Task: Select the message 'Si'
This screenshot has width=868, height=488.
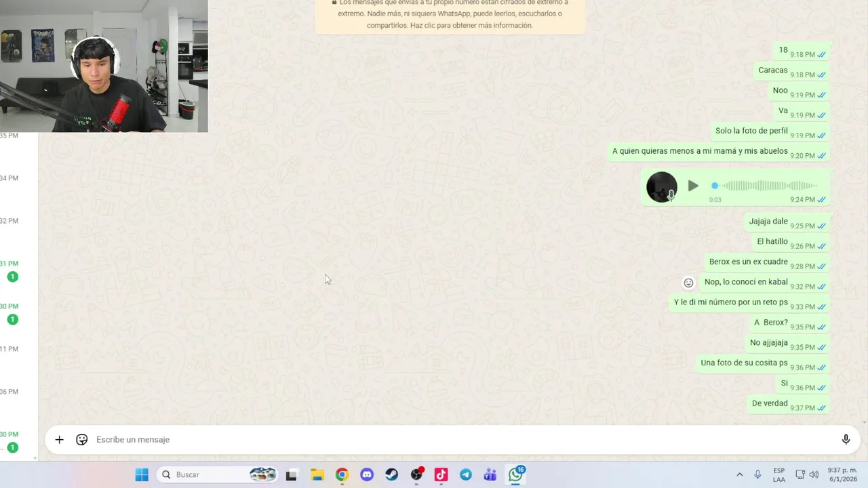Action: point(784,384)
